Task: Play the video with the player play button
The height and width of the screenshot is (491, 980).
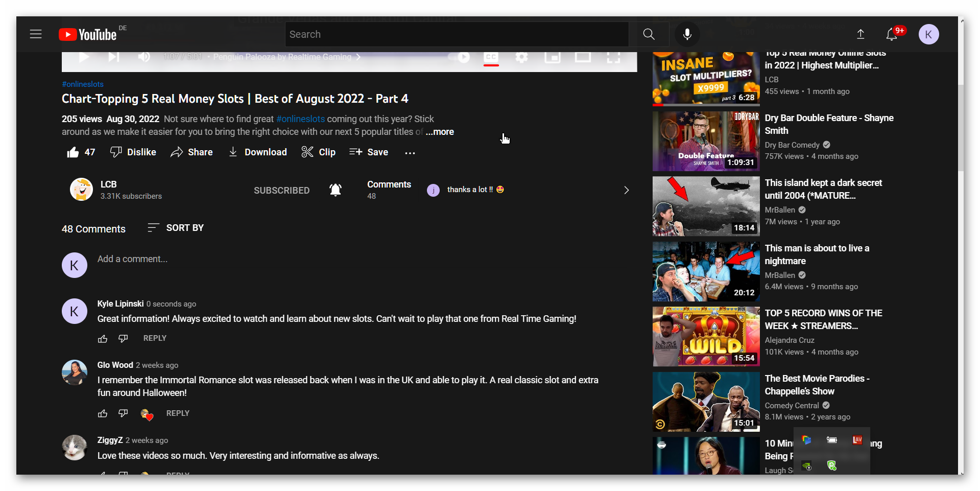Action: 84,57
